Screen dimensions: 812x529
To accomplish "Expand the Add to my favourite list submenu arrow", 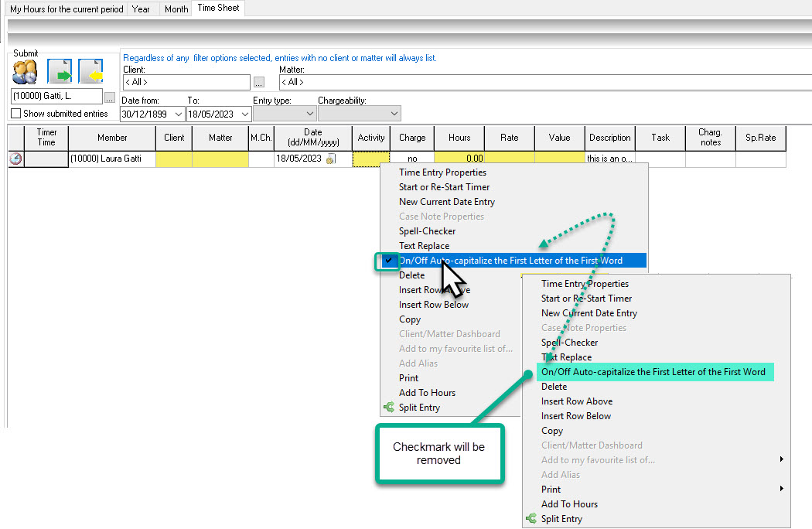I will (781, 459).
